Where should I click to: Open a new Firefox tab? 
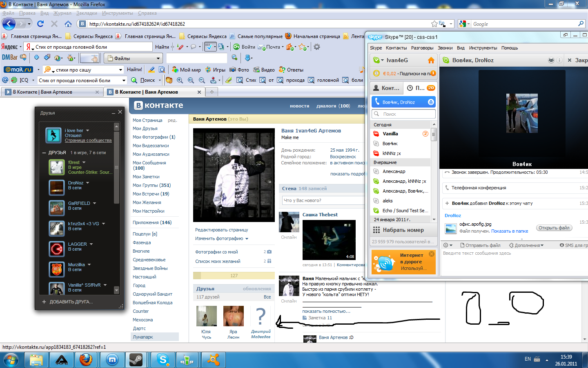click(212, 92)
